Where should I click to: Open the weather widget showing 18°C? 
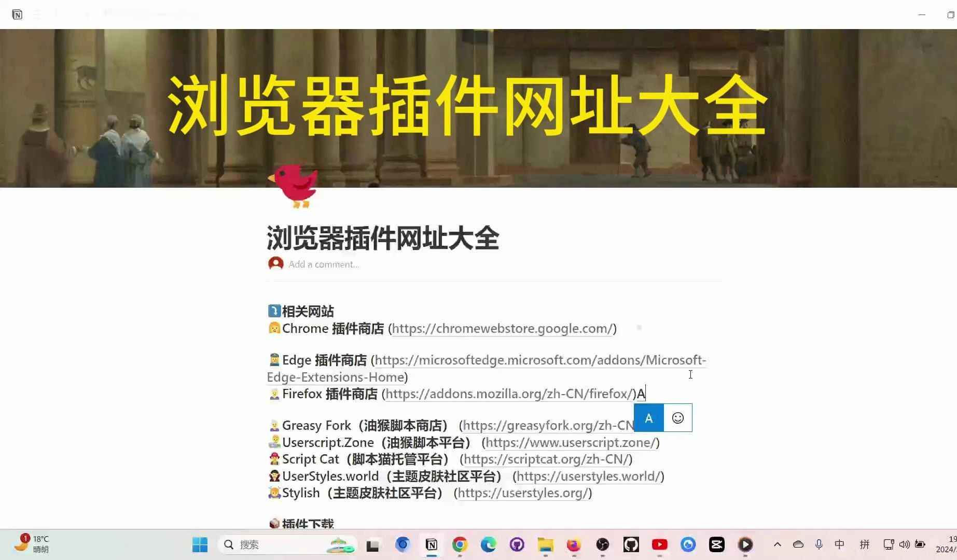pyautogui.click(x=31, y=544)
